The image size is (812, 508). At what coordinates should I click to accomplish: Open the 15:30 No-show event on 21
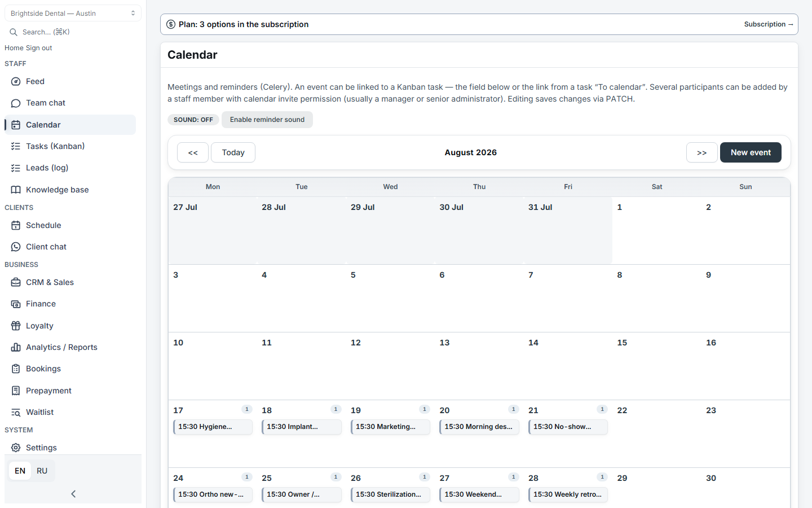(568, 427)
